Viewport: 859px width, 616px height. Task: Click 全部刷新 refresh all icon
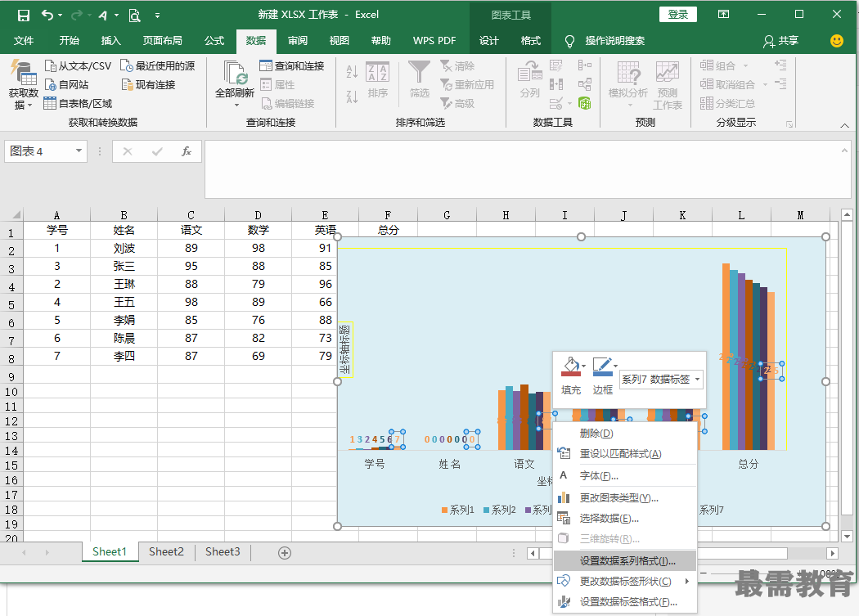[x=235, y=74]
